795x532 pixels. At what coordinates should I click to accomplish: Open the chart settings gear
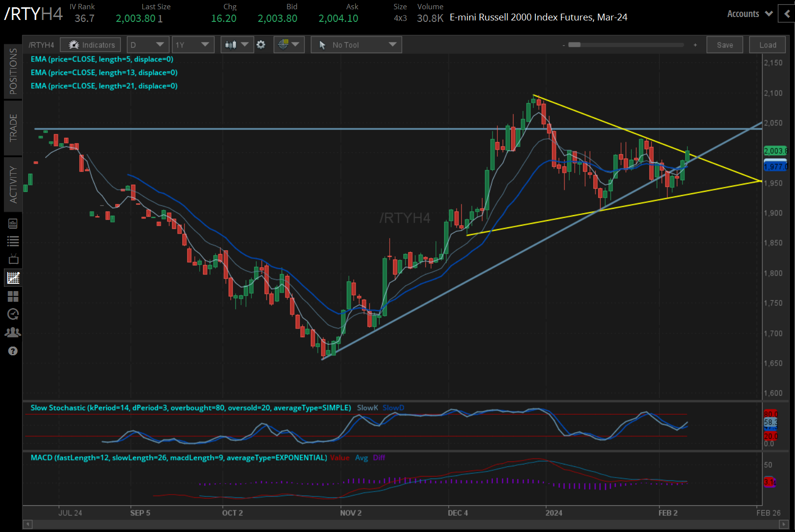click(x=261, y=45)
